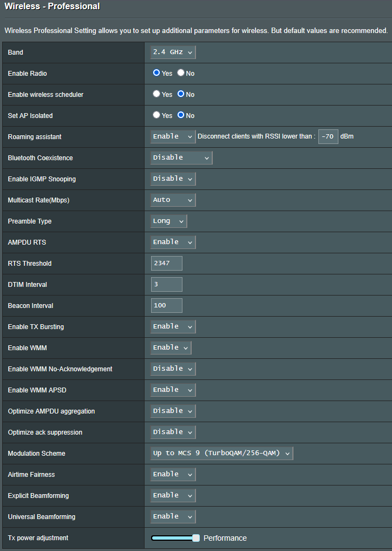The height and width of the screenshot is (551, 392).
Task: Click the DTIM Interval input field
Action: 167,284
